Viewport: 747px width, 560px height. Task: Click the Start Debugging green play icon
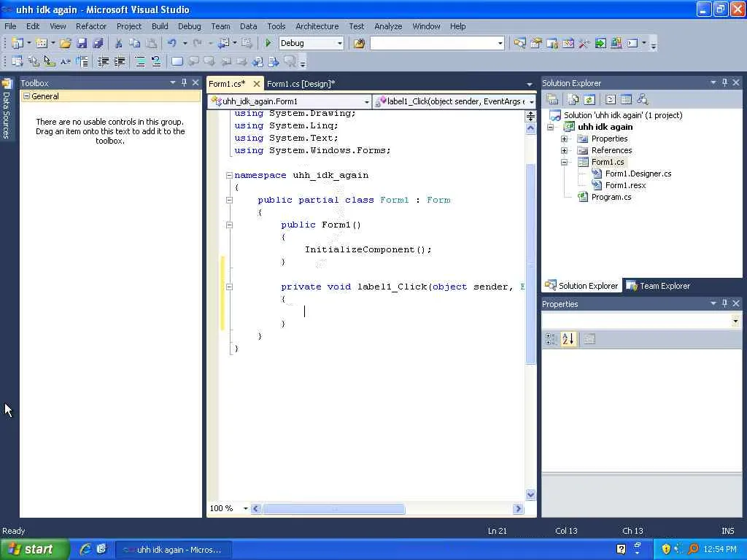click(268, 44)
